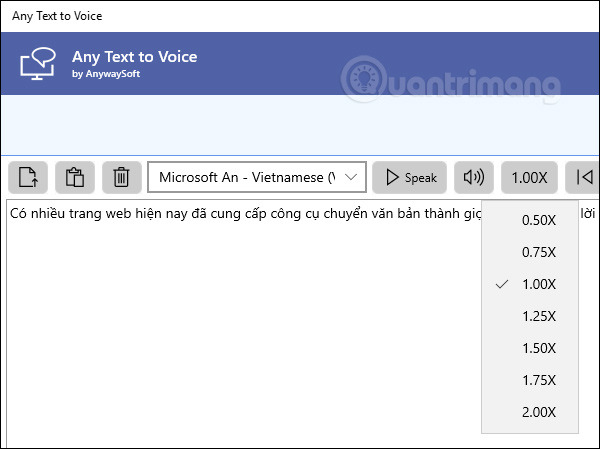Clear the text using the trash icon

pyautogui.click(x=122, y=177)
